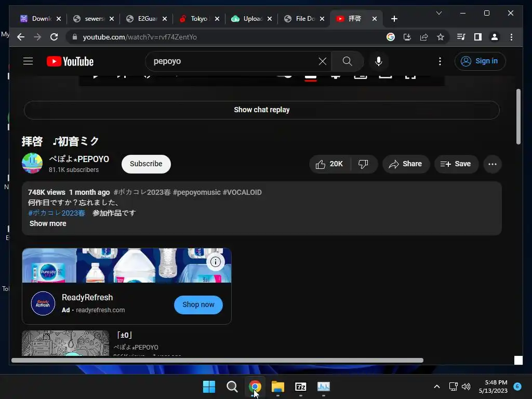Open more actions ellipsis beside Save

pos(493,164)
